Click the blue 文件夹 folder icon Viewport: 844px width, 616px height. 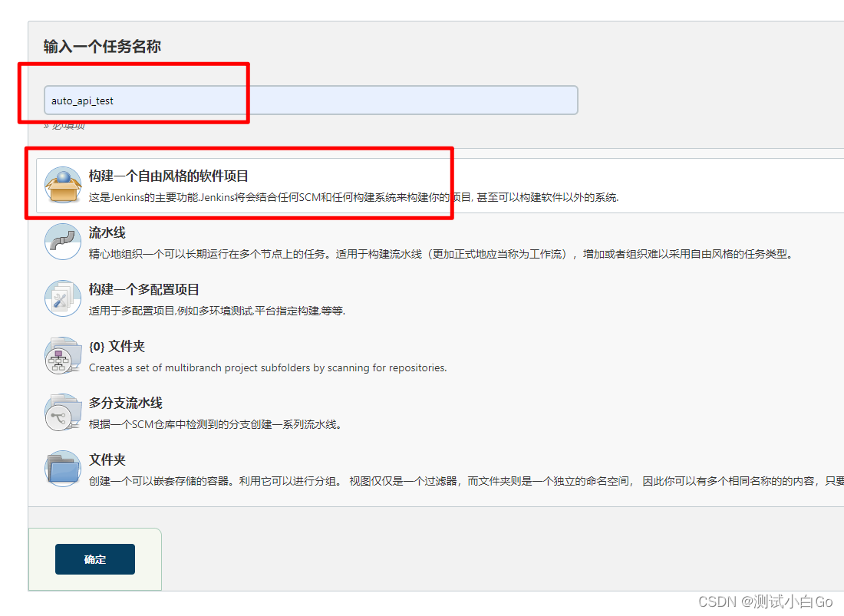(63, 469)
